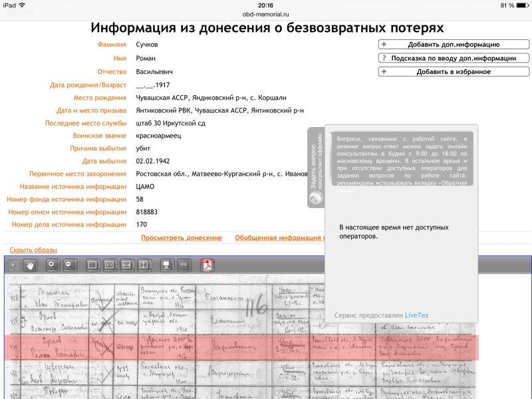Save the scanned image
Image resolution: width=532 pixels, height=399 pixels.
pos(166,265)
